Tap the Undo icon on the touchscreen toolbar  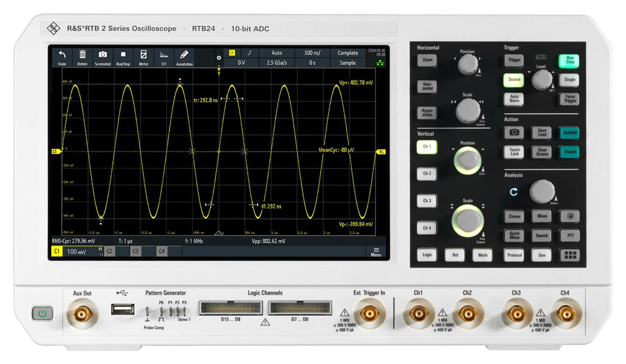(62, 56)
